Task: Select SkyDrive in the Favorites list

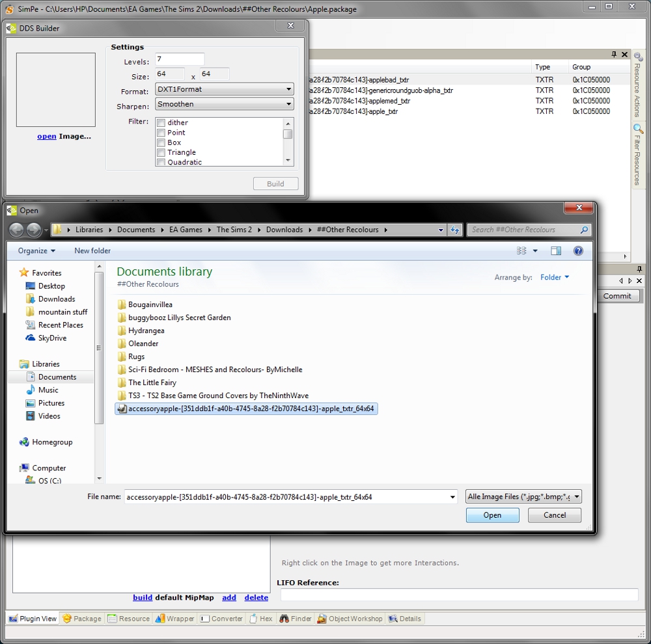Action: (52, 338)
